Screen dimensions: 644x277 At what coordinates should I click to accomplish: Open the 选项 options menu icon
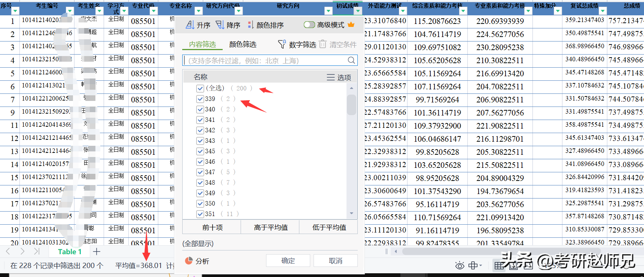click(330, 77)
